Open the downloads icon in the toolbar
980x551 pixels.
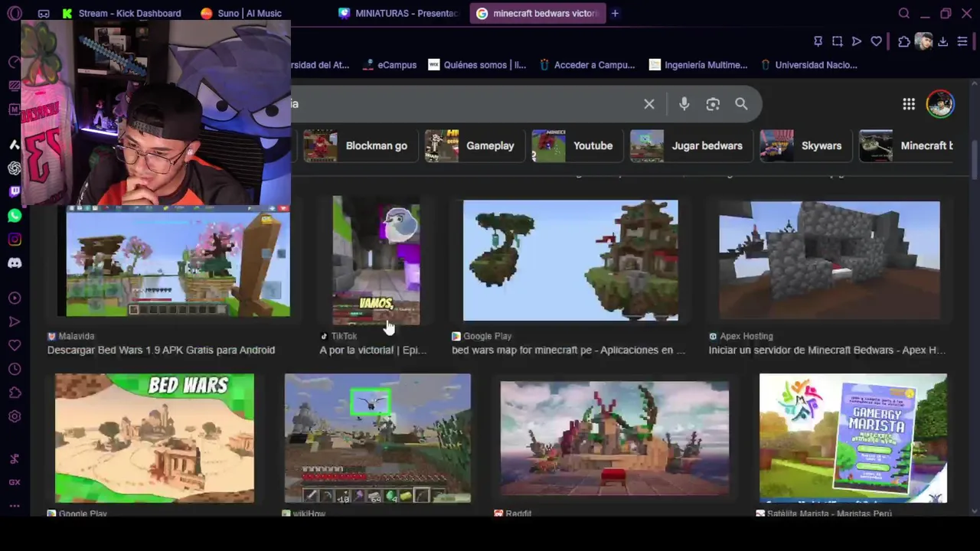point(943,41)
